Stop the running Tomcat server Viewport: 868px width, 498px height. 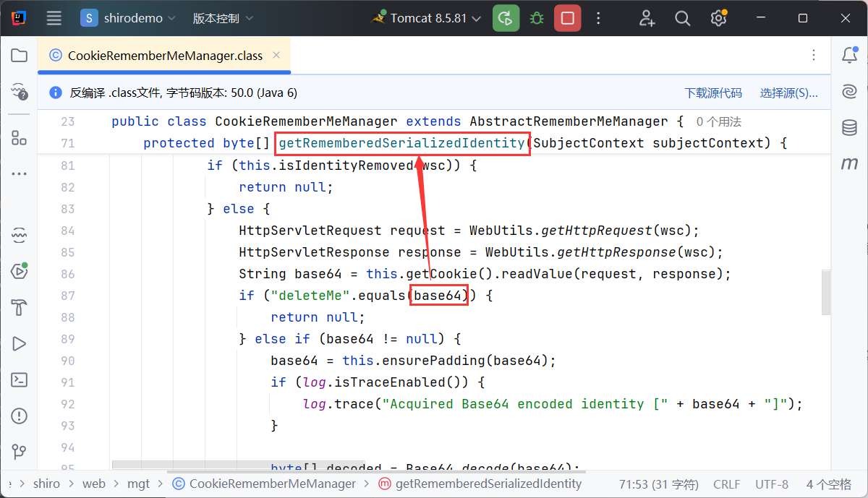tap(568, 18)
